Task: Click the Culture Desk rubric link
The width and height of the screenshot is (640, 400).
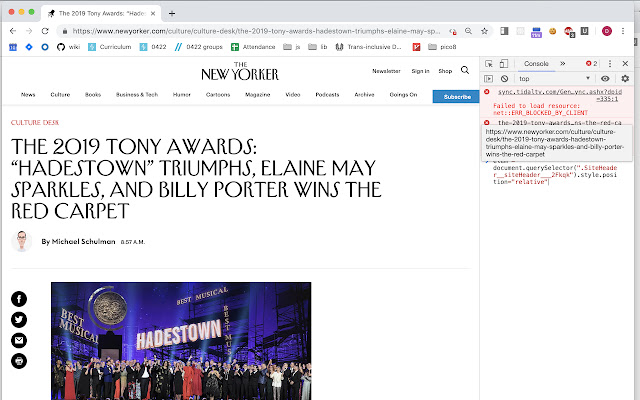Action: (35, 122)
